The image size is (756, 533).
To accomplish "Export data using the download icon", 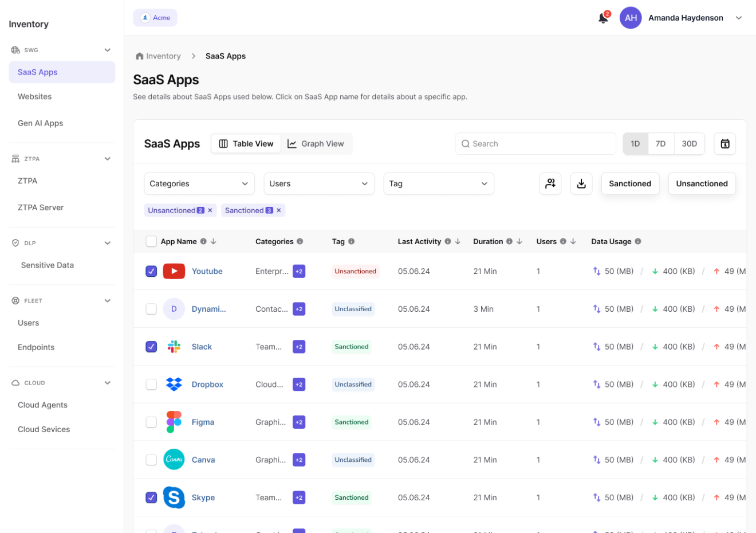I will click(x=581, y=183).
